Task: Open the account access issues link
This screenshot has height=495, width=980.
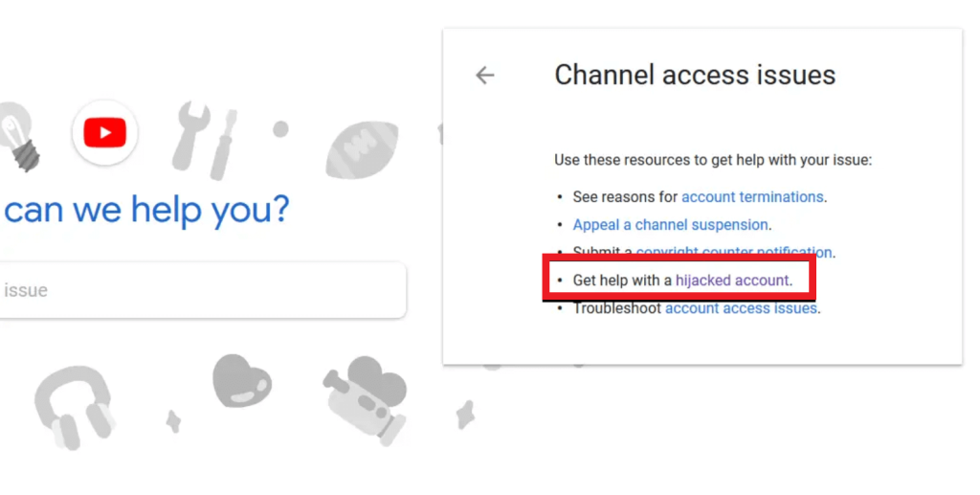Action: (741, 308)
